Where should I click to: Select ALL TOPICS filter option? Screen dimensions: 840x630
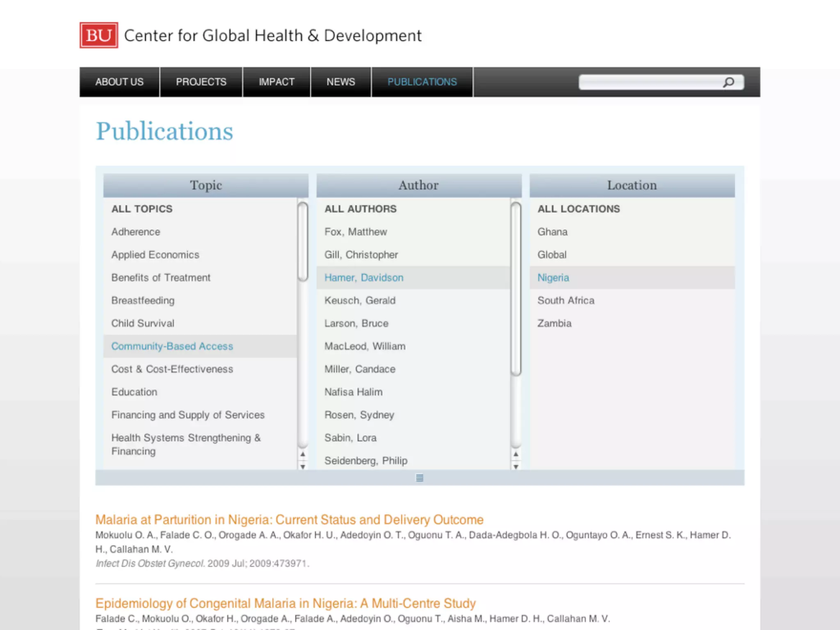(x=142, y=209)
